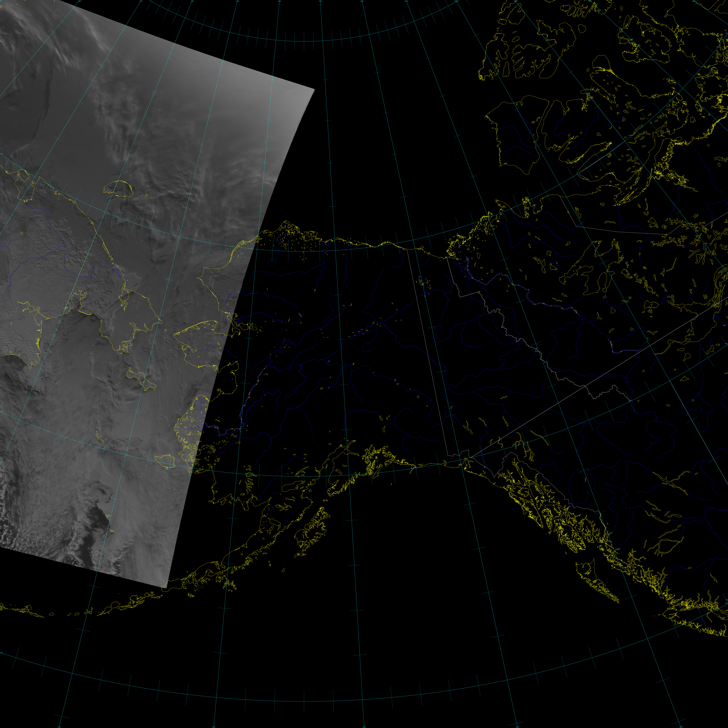The height and width of the screenshot is (728, 728).
Task: Click the 170E longitude label
Action: (141, 1)
